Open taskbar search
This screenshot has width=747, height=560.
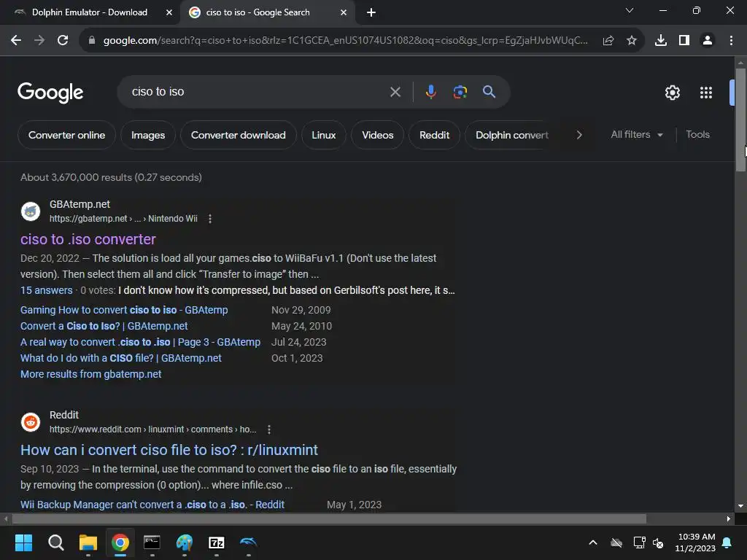(55, 542)
